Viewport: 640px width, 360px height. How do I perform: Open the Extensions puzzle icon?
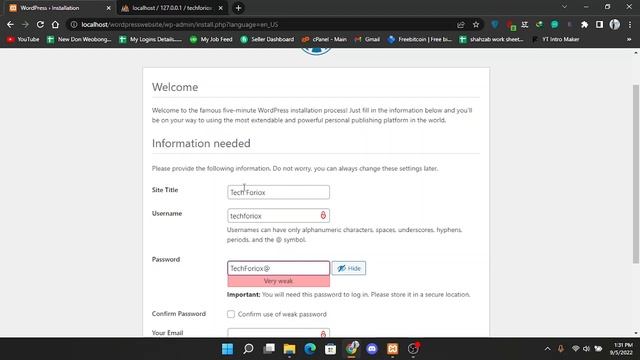tap(584, 24)
